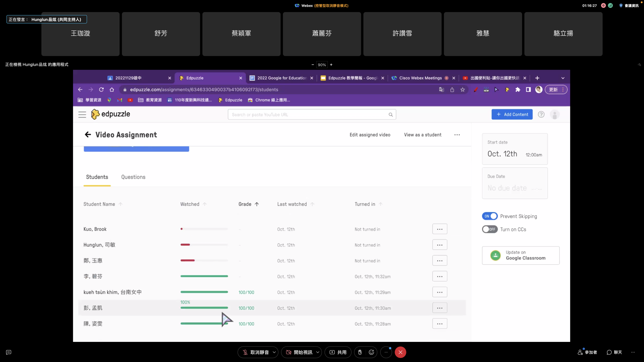Switch to the Questions tab
644x362 pixels.
(x=133, y=177)
